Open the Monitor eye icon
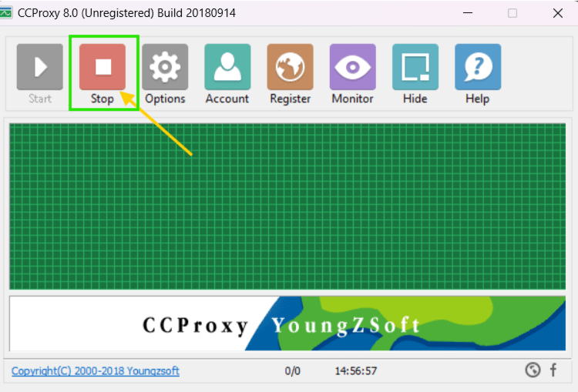Image resolution: width=578 pixels, height=392 pixels. pyautogui.click(x=353, y=67)
